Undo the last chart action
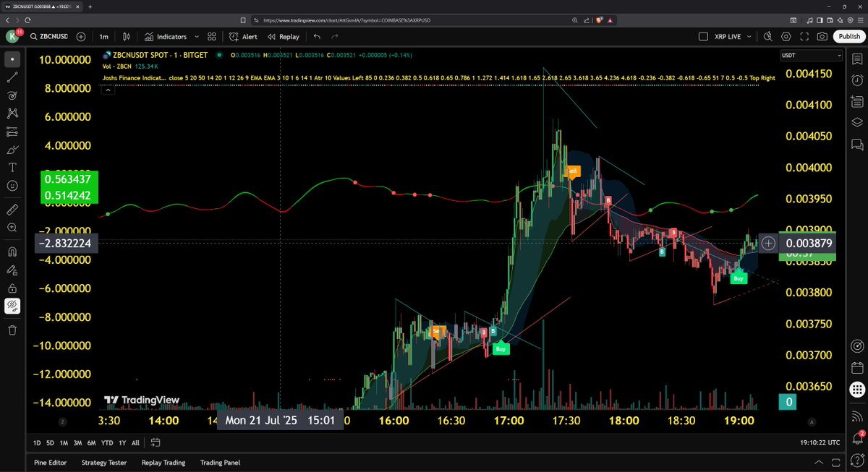Screen dimensions: 868x472 point(317,36)
